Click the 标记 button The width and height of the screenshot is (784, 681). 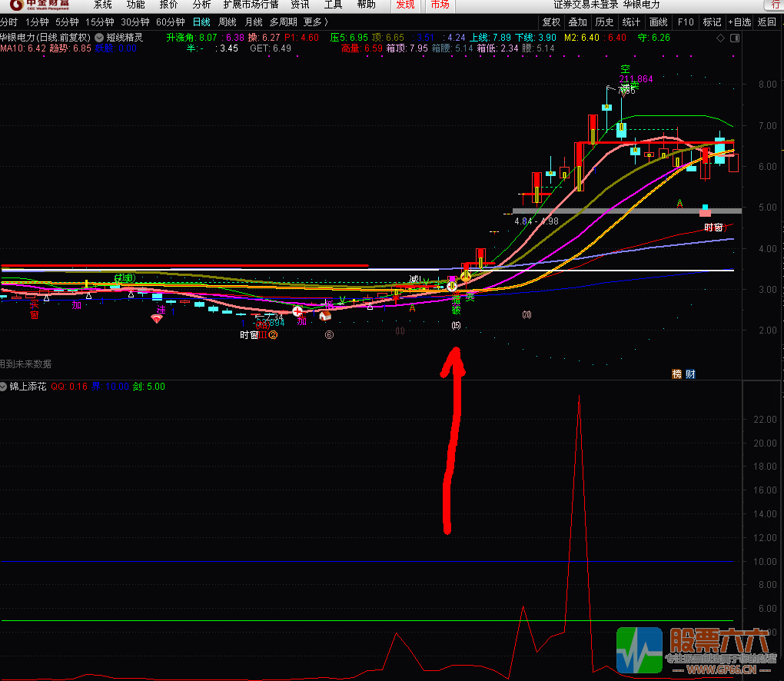712,22
